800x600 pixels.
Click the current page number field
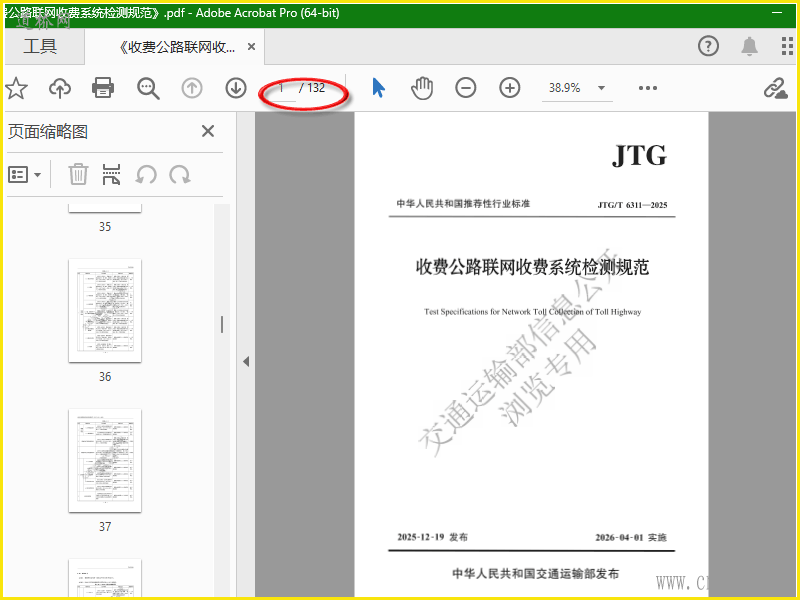281,88
